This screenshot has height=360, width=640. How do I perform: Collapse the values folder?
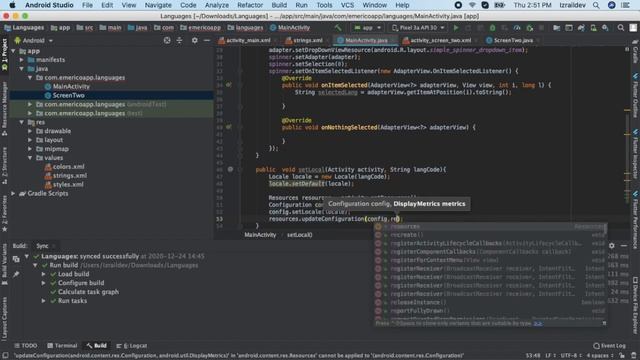tap(30, 158)
